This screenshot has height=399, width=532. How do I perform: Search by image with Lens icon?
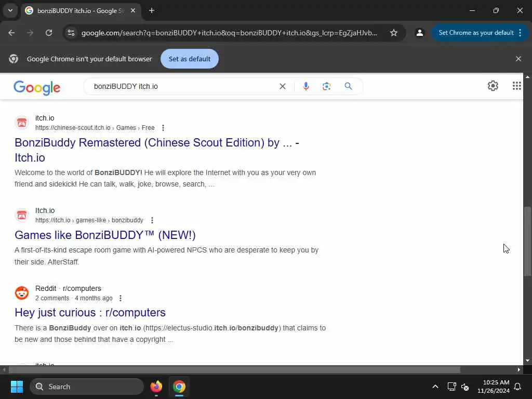pos(326,86)
